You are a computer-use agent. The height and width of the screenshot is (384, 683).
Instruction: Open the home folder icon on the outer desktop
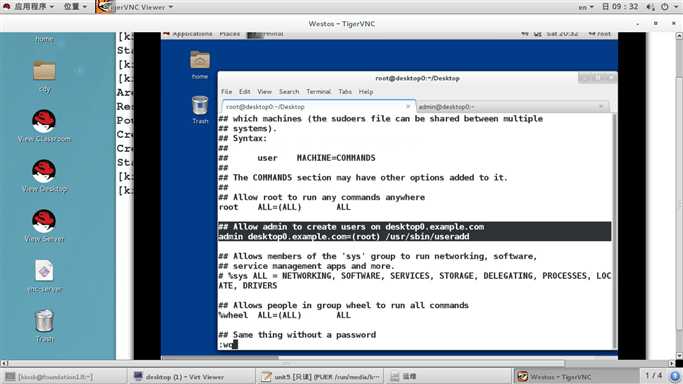(x=44, y=39)
